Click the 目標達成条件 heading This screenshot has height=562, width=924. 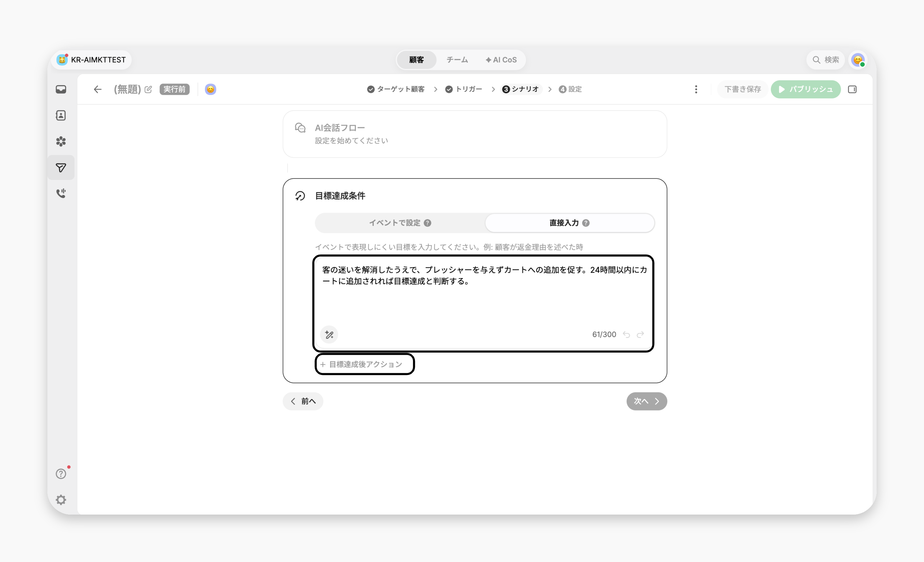tap(340, 196)
